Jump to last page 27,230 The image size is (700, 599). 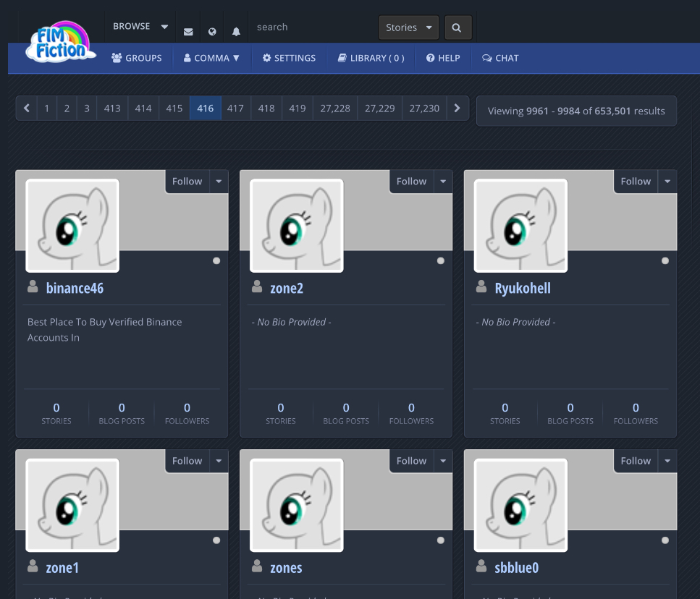[x=424, y=109]
